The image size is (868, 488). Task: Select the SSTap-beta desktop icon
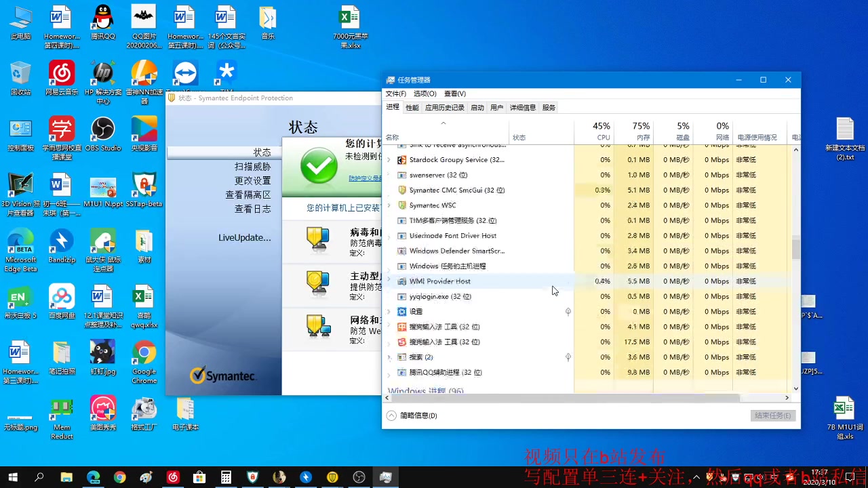coord(144,189)
